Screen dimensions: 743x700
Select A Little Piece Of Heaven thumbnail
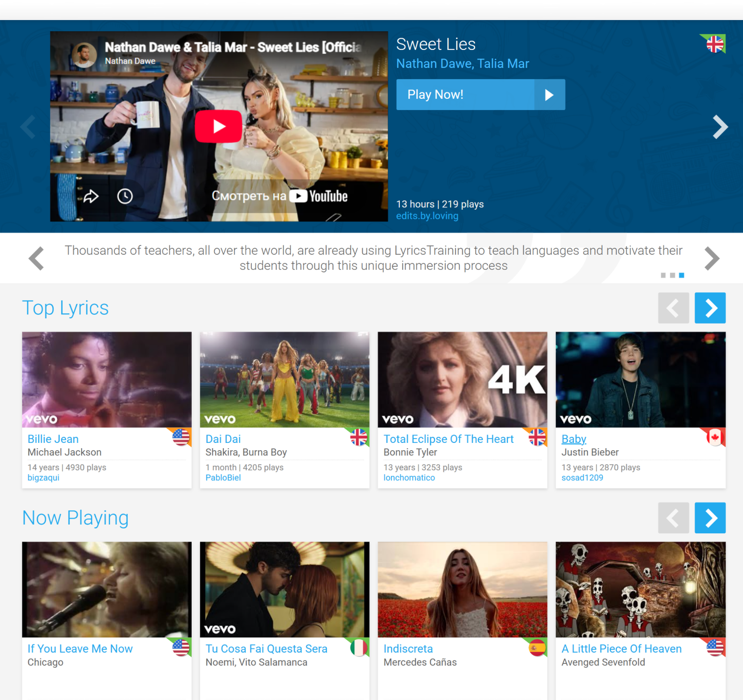pyautogui.click(x=641, y=590)
